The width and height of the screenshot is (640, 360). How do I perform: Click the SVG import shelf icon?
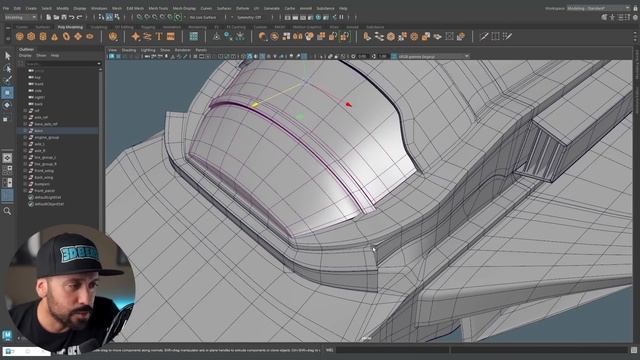171,37
